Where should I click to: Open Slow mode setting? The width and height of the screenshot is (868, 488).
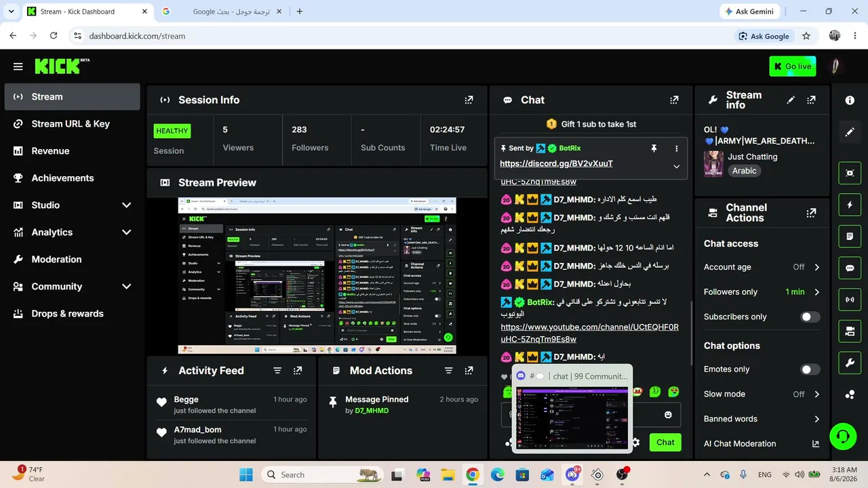(x=762, y=394)
